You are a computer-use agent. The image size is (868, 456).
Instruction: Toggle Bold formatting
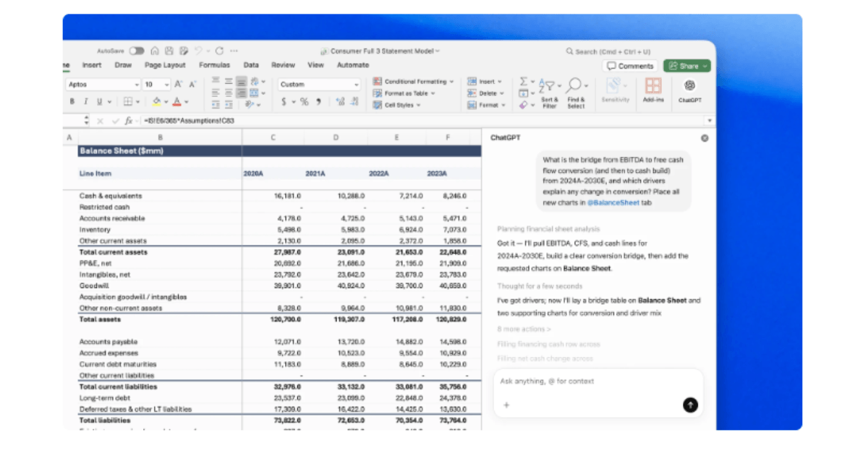(x=72, y=102)
